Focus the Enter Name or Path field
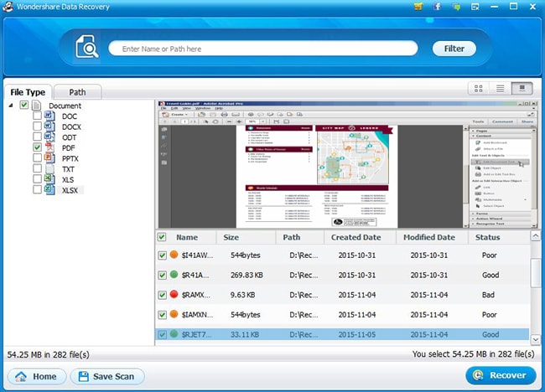 point(263,49)
